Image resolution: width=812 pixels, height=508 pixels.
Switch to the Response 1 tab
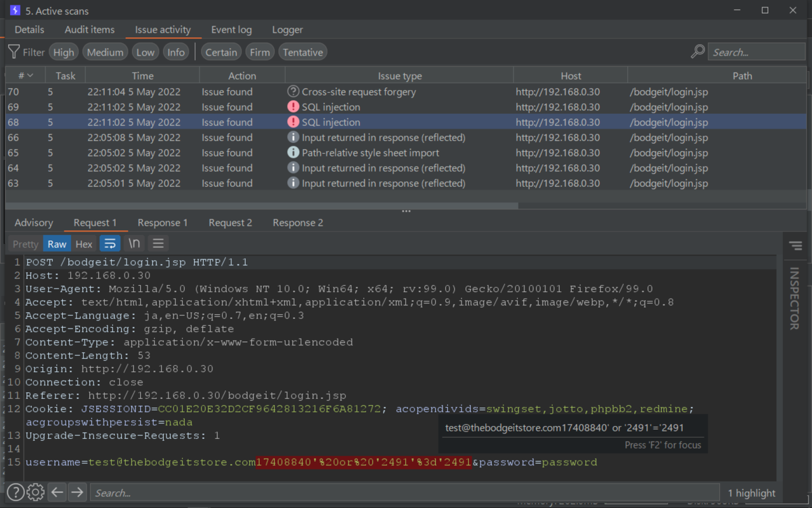162,223
